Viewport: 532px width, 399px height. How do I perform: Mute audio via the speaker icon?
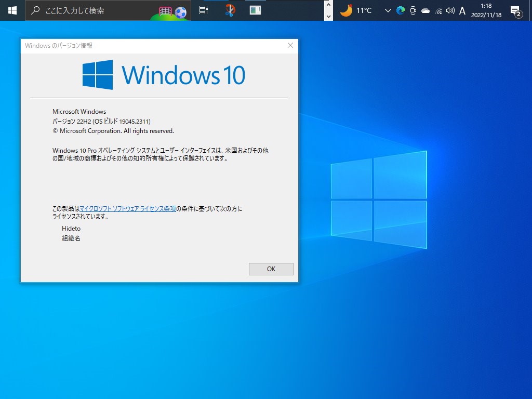(x=450, y=10)
